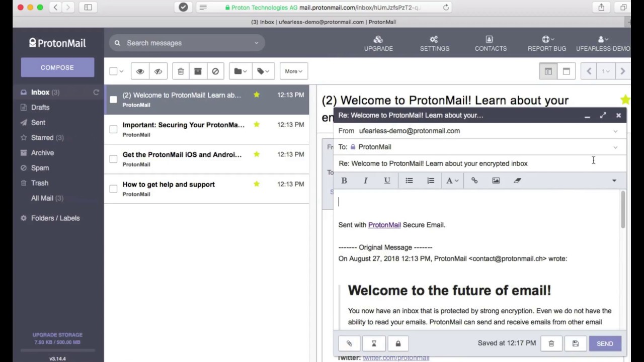Compose a new email
The height and width of the screenshot is (362, 644).
[x=57, y=67]
